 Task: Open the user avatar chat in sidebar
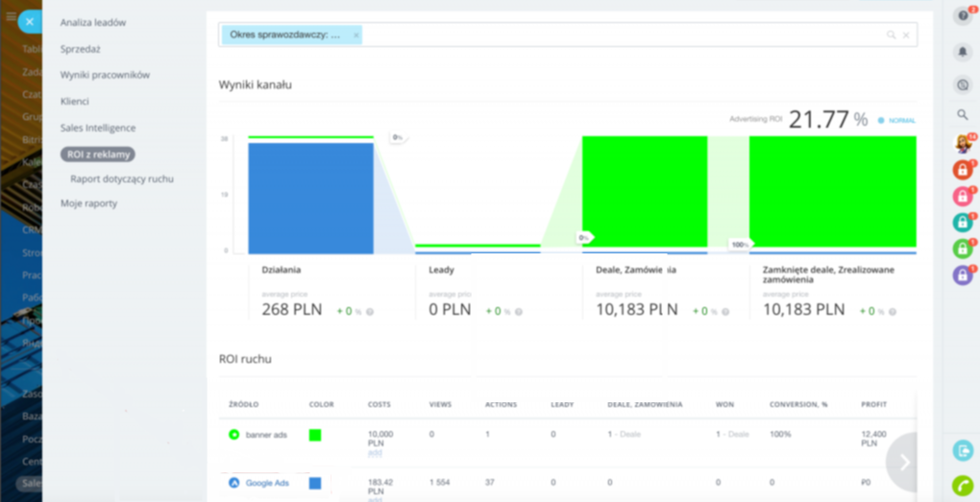tap(962, 144)
